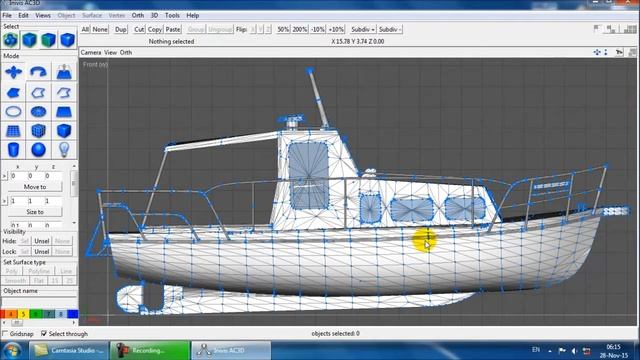Pick the Ellipse outline tool
640x360 pixels.
tap(13, 111)
